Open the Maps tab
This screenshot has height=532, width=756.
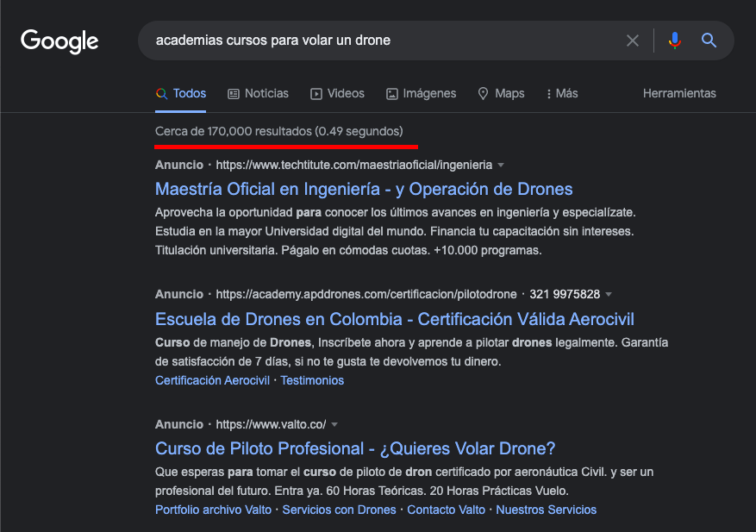(x=501, y=94)
